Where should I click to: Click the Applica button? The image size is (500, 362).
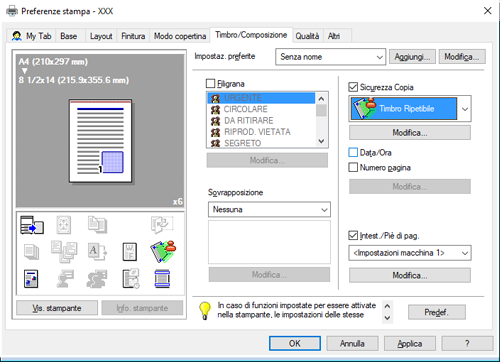(x=410, y=343)
